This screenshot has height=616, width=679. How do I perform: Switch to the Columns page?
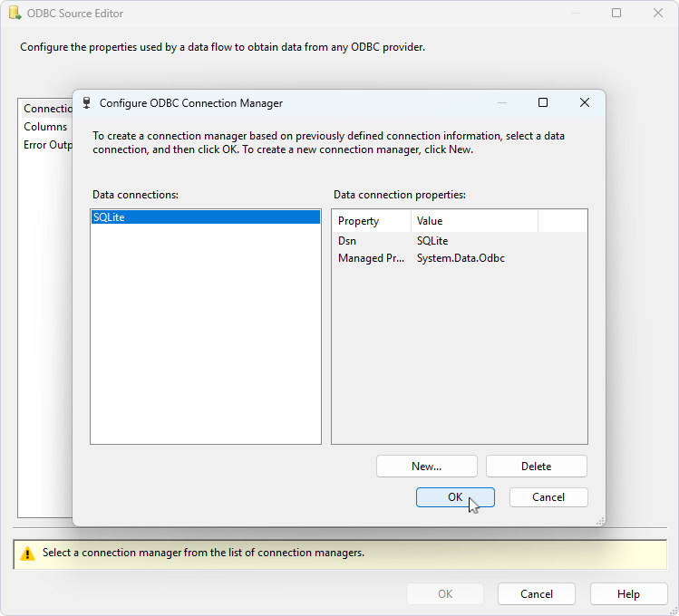click(x=45, y=127)
